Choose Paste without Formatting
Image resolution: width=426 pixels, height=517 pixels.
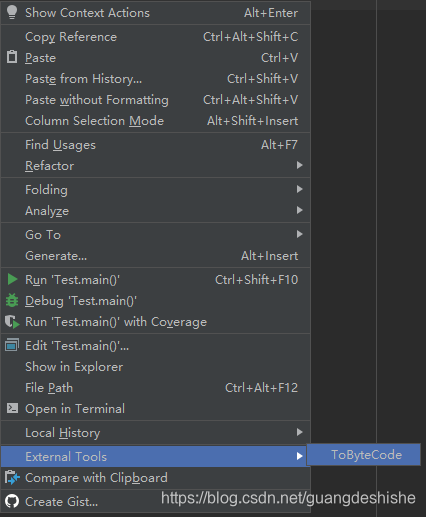click(x=156, y=100)
